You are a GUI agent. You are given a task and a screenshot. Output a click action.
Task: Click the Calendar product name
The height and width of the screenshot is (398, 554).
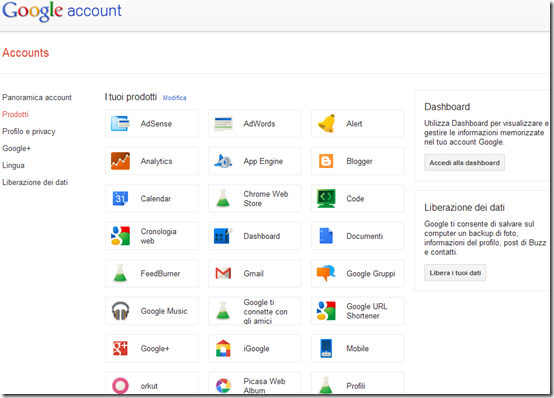click(156, 199)
